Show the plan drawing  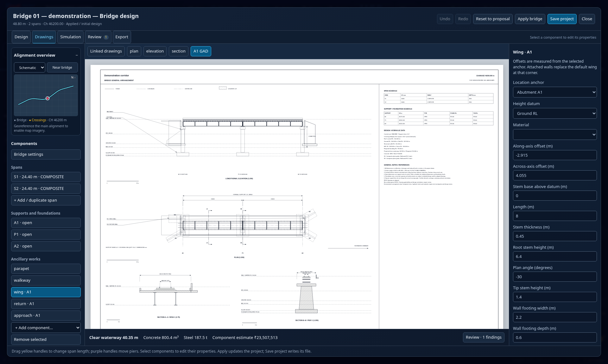tap(134, 51)
